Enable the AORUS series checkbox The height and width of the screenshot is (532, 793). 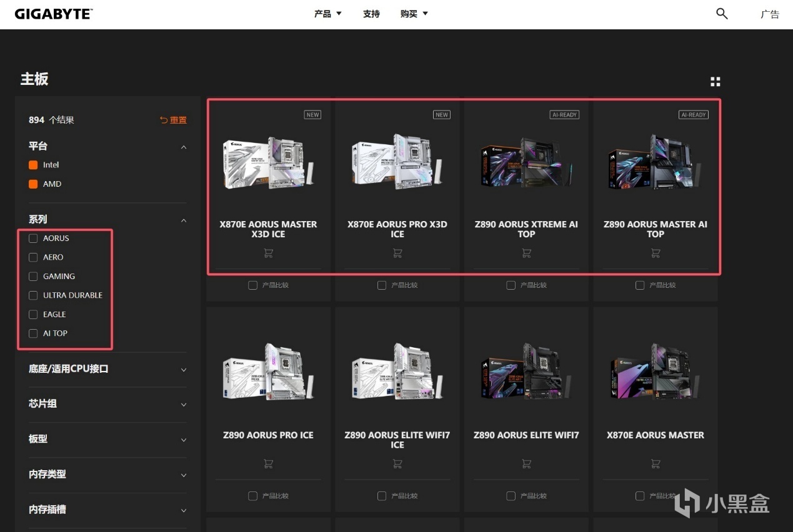coord(34,239)
